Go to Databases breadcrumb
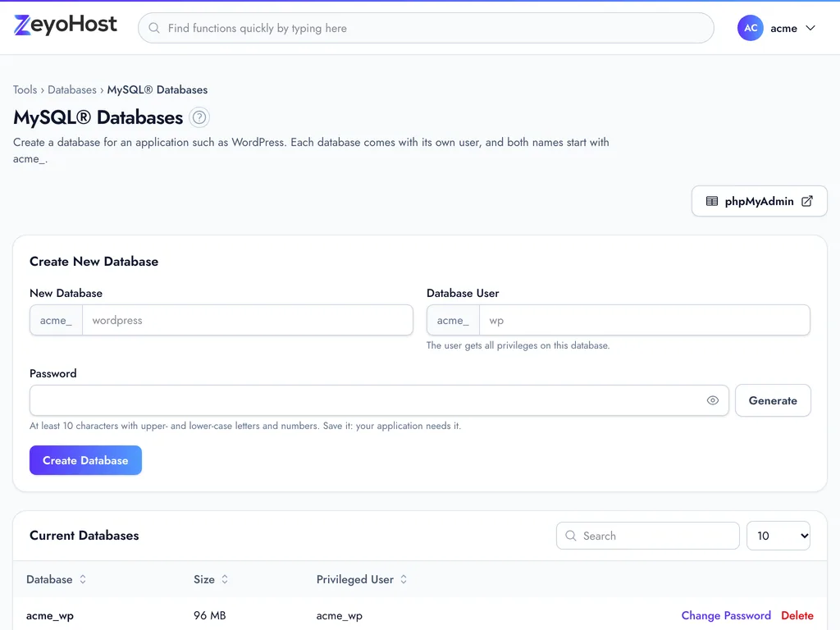 coord(72,89)
